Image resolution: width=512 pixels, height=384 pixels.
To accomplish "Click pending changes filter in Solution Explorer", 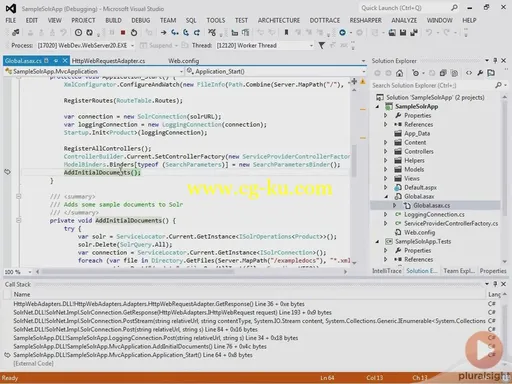I will 415,73.
